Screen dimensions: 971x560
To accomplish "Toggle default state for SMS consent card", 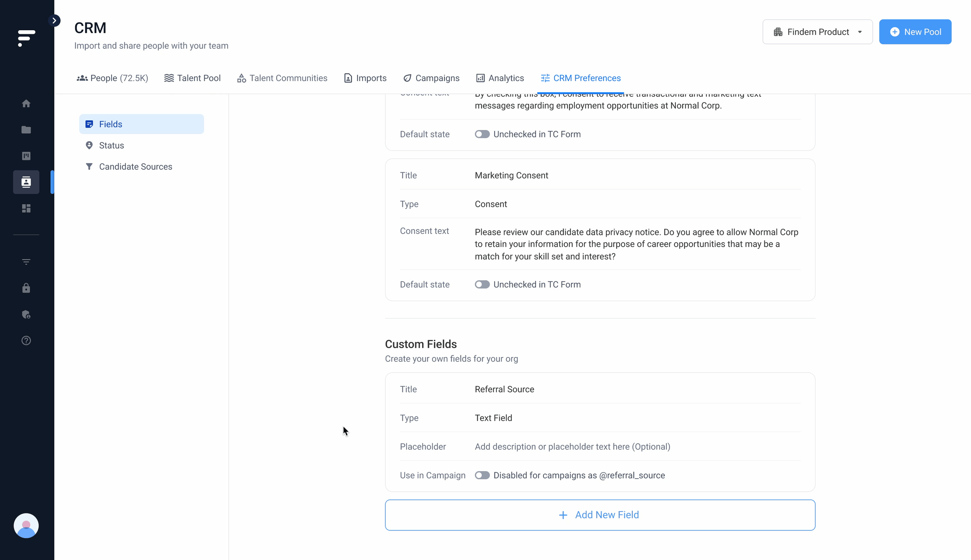I will (482, 134).
